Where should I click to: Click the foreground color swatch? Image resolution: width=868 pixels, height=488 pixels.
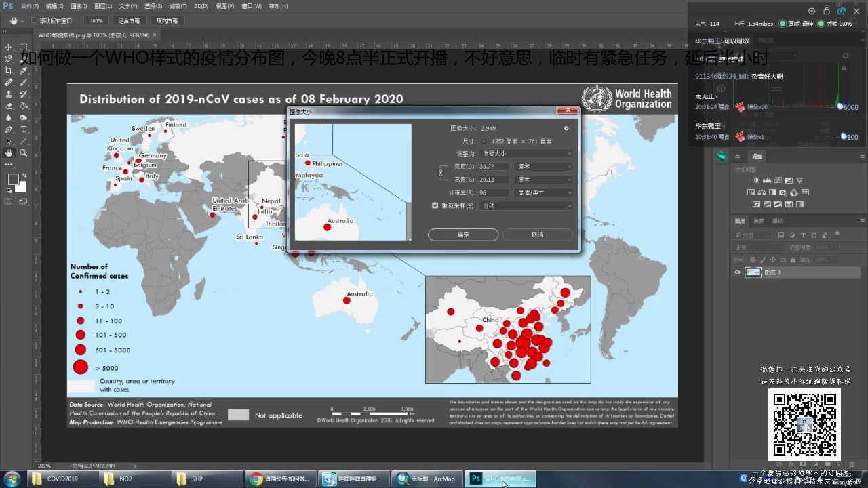coord(13,180)
